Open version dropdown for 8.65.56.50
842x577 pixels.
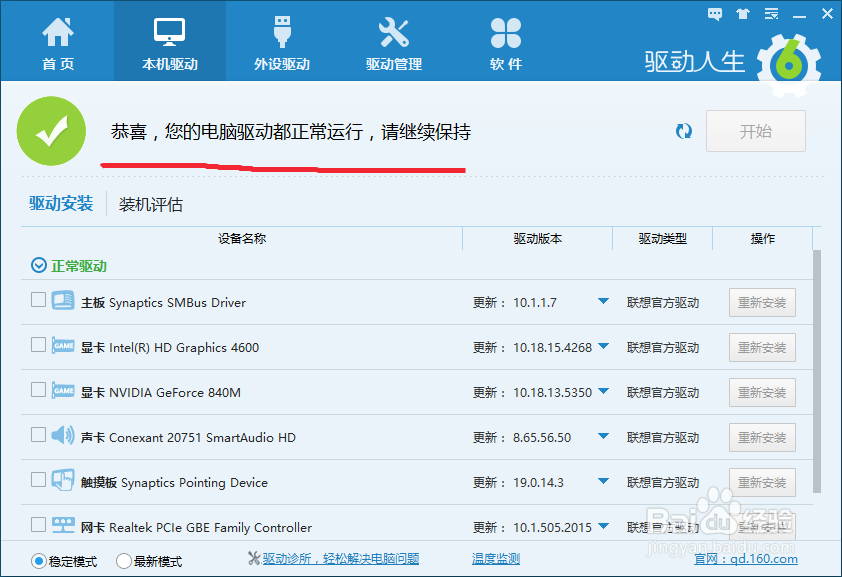point(603,436)
